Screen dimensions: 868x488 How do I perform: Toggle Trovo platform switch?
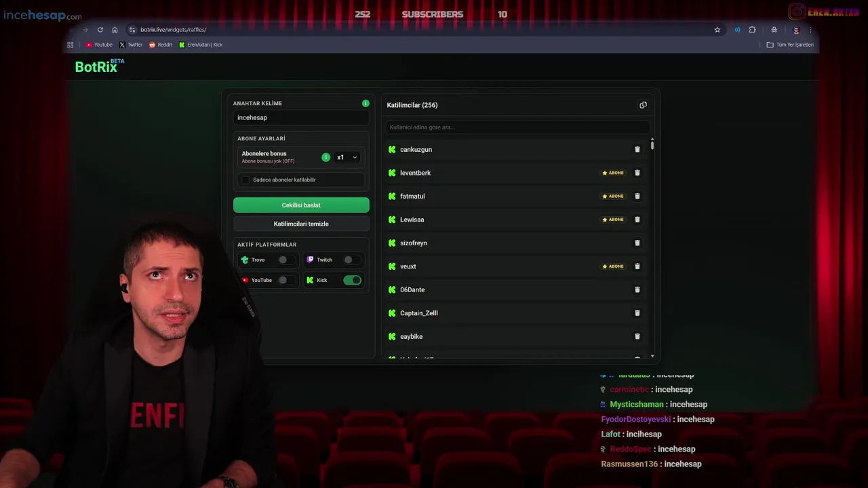[286, 260]
